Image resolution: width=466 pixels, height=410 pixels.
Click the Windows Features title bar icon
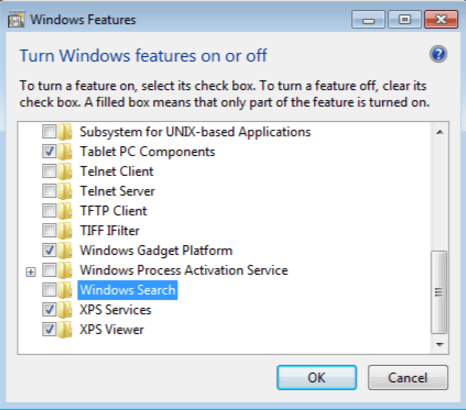[16, 20]
